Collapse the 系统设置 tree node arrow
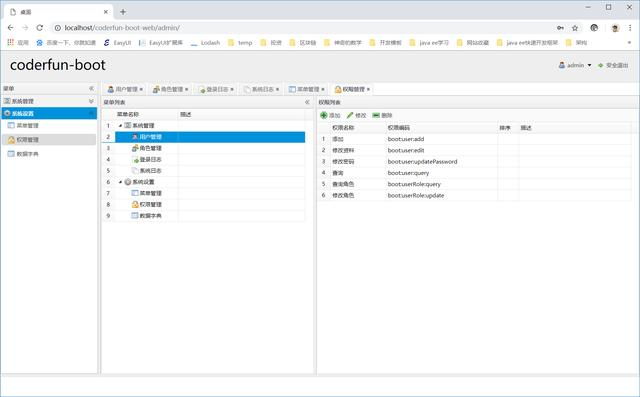The height and width of the screenshot is (397, 640). click(x=120, y=182)
